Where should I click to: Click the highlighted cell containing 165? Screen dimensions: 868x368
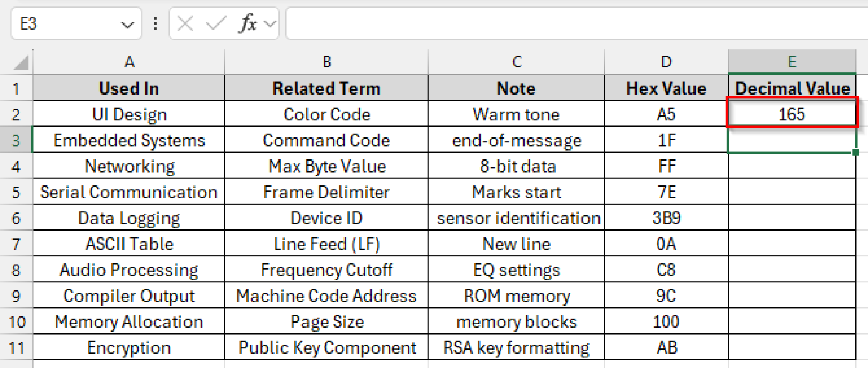(792, 114)
